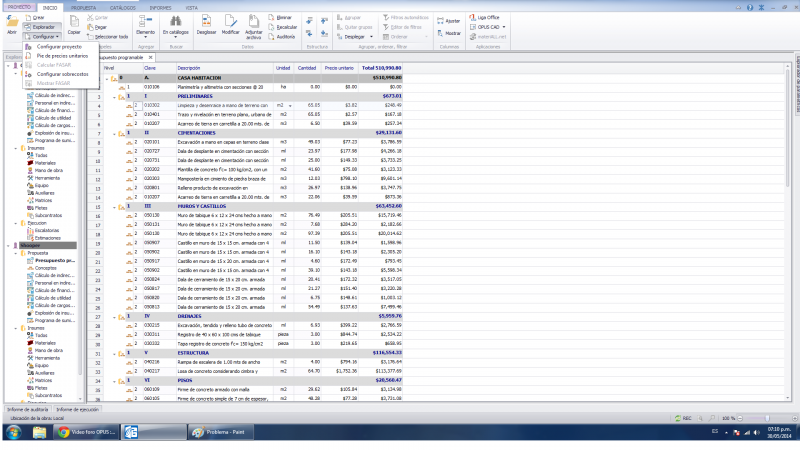Collapse the Insumos tree node
The height and width of the screenshot is (450, 800).
pos(13,147)
